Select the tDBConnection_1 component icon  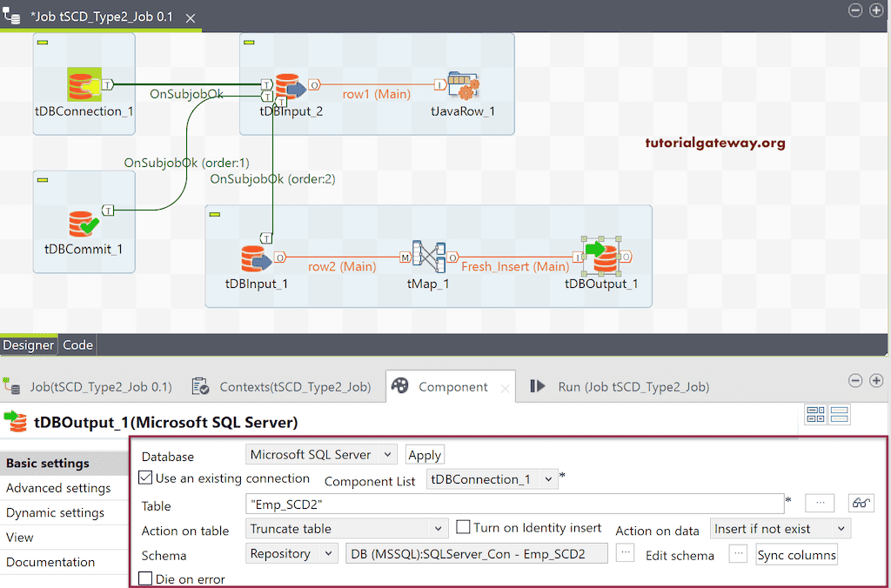(83, 84)
